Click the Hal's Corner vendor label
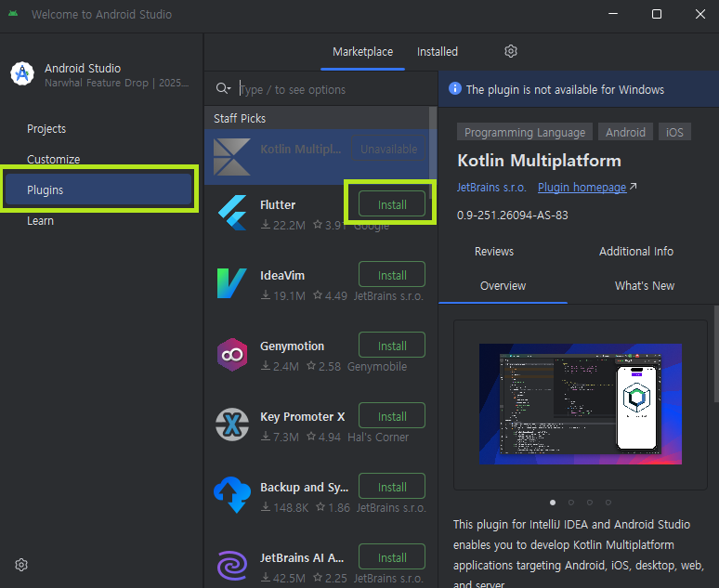Image resolution: width=719 pixels, height=588 pixels. click(378, 438)
